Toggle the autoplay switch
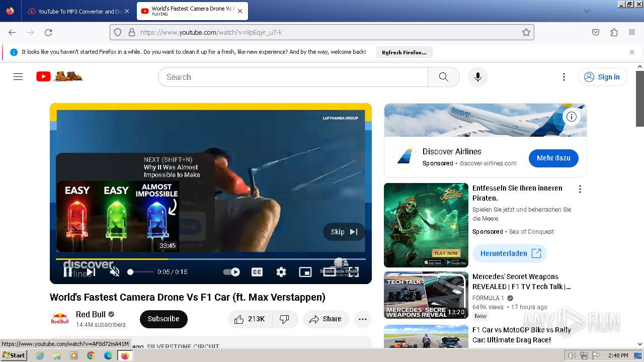The height and width of the screenshot is (362, 644). [x=231, y=272]
